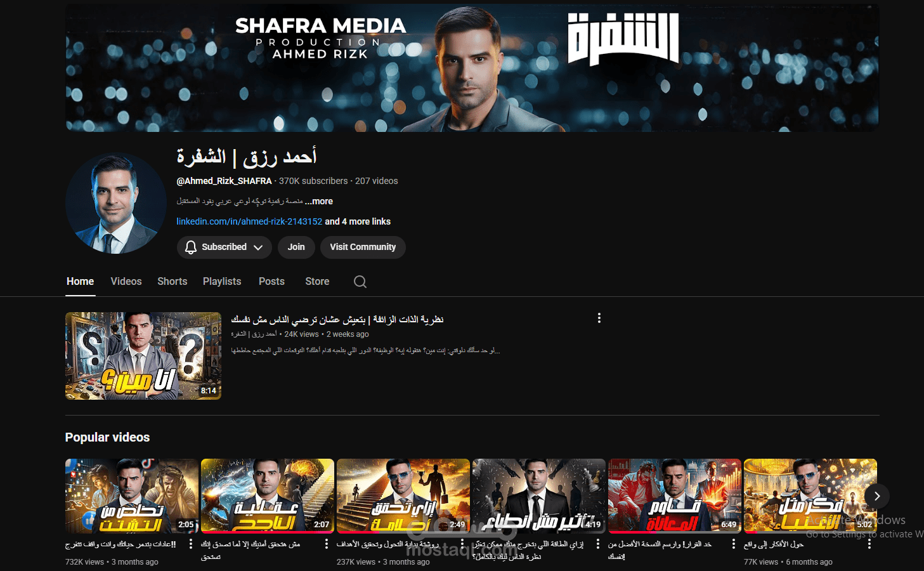Screen dimensions: 924x571
Task: Open the 732K views popular video
Action: (x=131, y=496)
